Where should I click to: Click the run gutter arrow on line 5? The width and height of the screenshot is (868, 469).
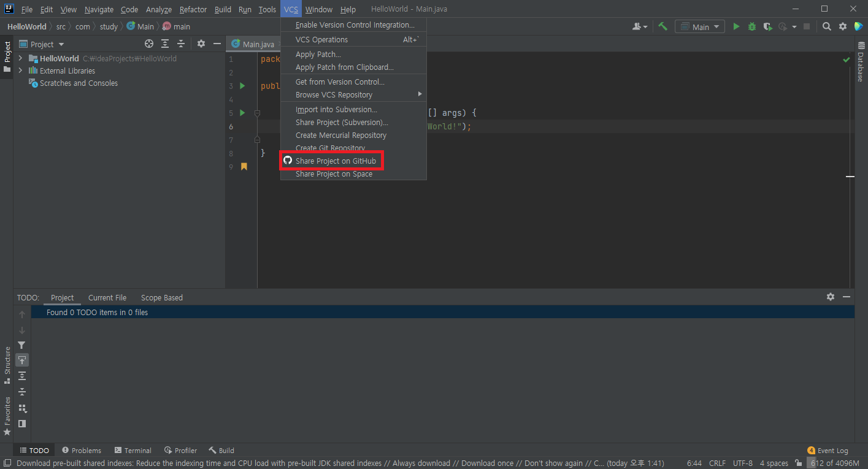(x=242, y=113)
